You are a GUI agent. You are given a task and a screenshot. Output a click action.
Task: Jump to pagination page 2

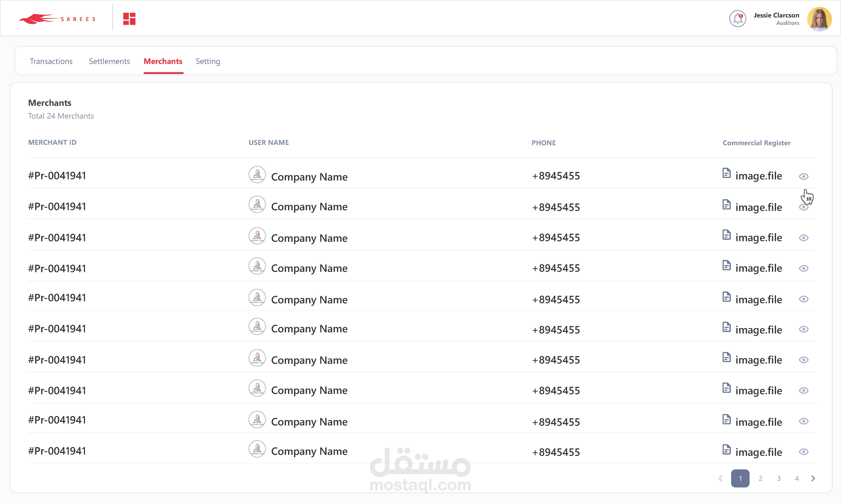click(x=760, y=478)
